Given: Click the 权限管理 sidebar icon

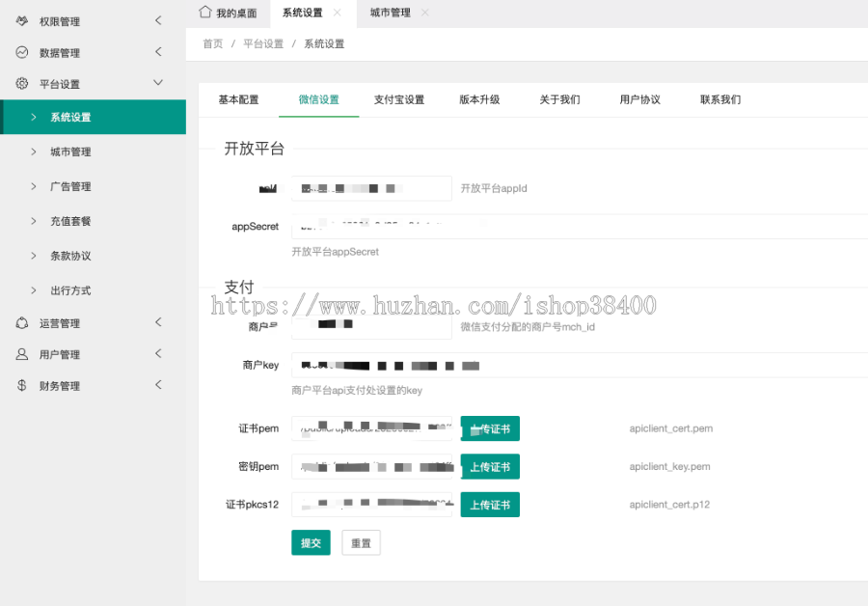Looking at the screenshot, I should (x=22, y=21).
